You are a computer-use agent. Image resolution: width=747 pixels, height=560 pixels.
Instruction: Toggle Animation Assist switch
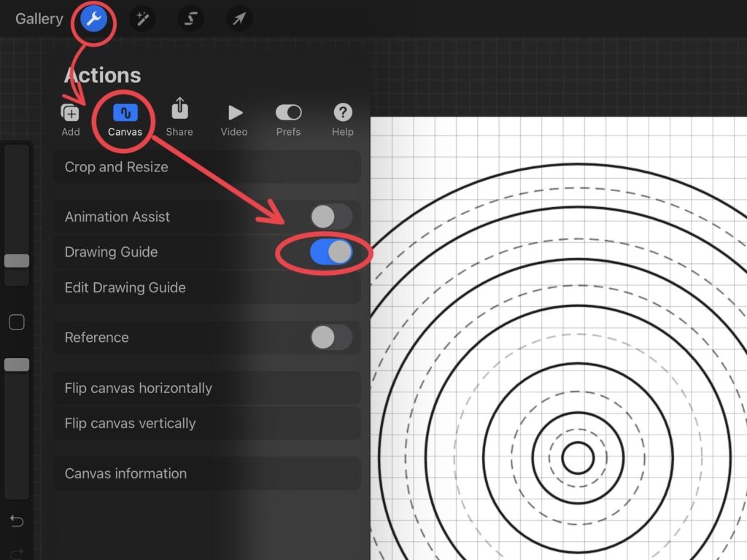(x=332, y=217)
